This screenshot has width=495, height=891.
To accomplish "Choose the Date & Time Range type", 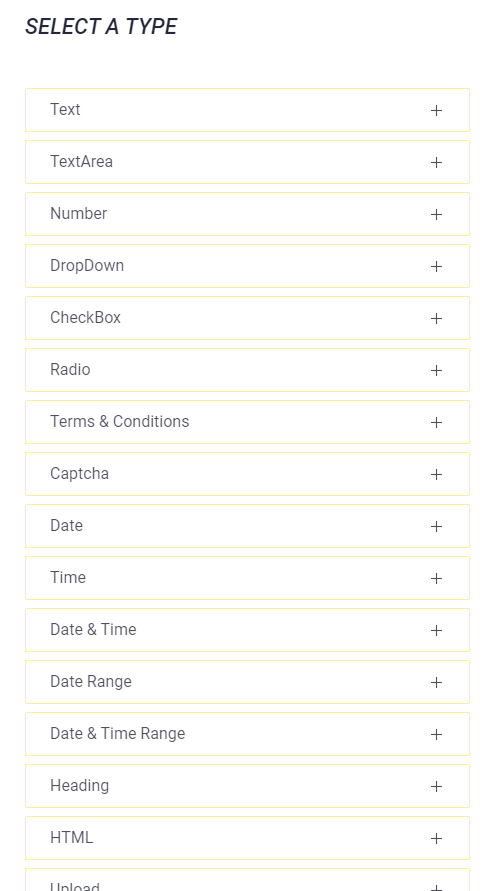I will (247, 734).
